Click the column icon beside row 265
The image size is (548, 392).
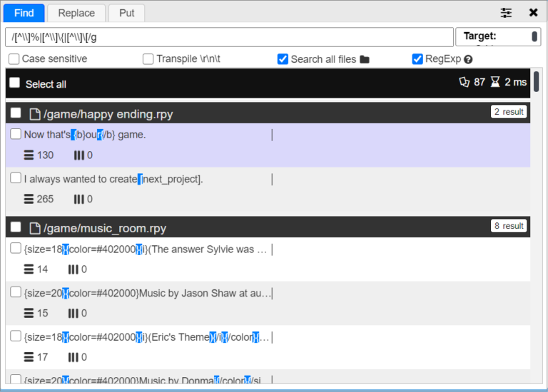point(78,199)
